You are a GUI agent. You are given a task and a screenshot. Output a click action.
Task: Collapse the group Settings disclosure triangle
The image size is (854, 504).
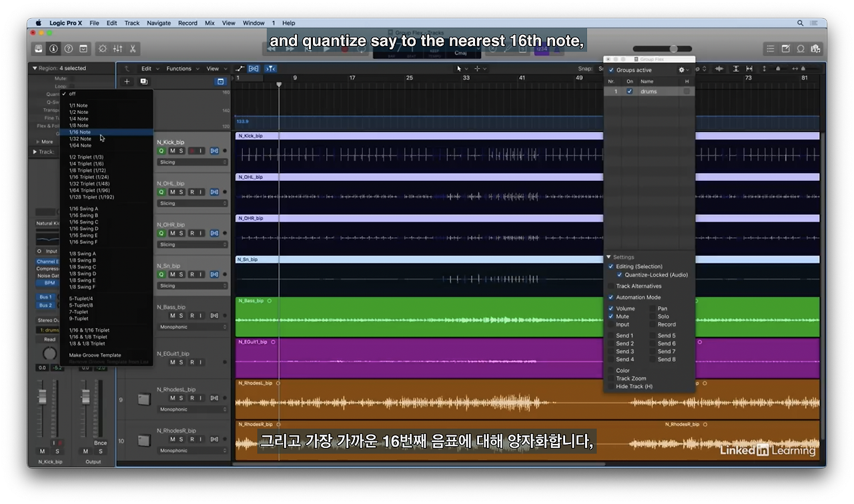coord(608,257)
